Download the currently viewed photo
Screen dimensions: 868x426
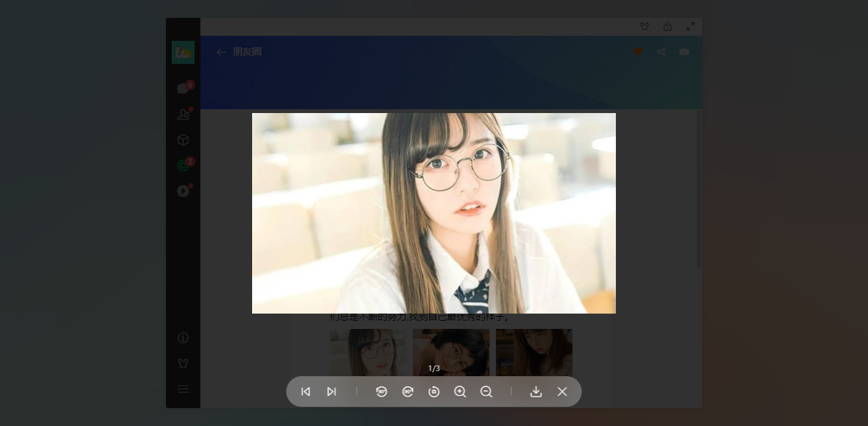(x=536, y=392)
